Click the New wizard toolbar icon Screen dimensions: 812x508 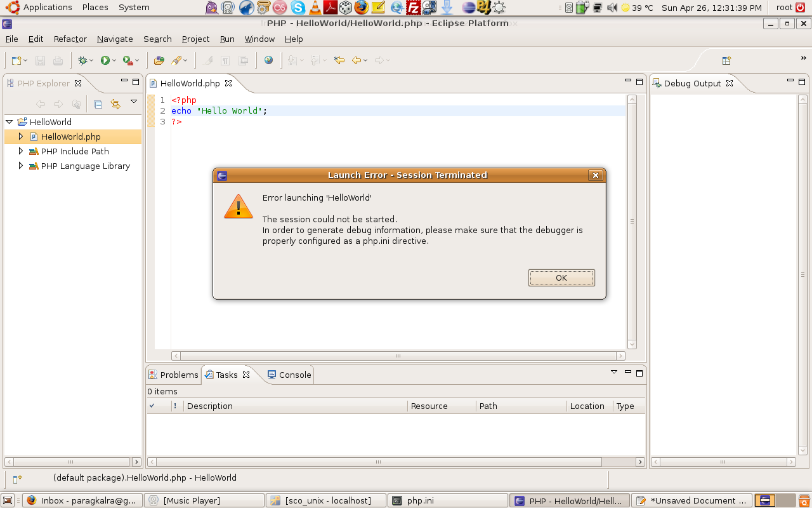coord(16,60)
